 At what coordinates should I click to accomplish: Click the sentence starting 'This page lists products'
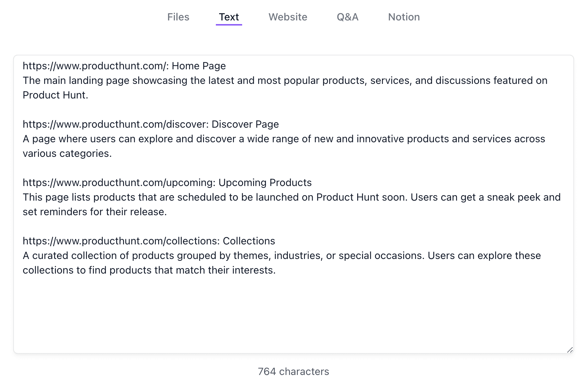(x=291, y=204)
